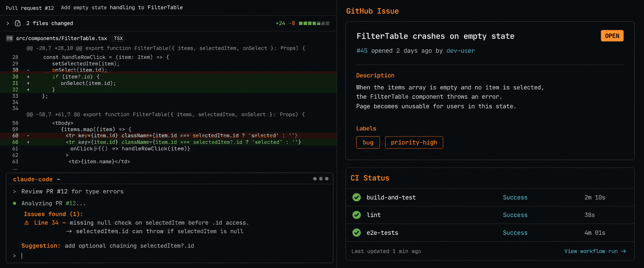This screenshot has height=268, width=644.
Task: Click the e2e-tests success check icon
Action: point(357,233)
